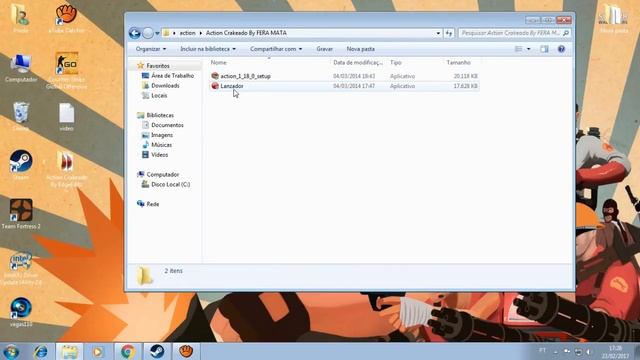Select the action_1_18_0_setup file
This screenshot has height=360, width=640.
click(245, 76)
